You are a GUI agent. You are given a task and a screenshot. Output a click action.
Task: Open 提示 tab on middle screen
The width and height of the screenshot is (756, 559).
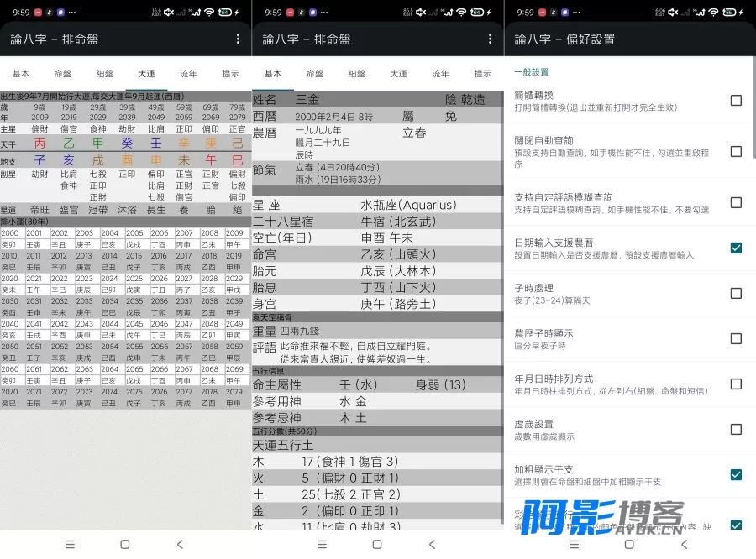click(482, 74)
